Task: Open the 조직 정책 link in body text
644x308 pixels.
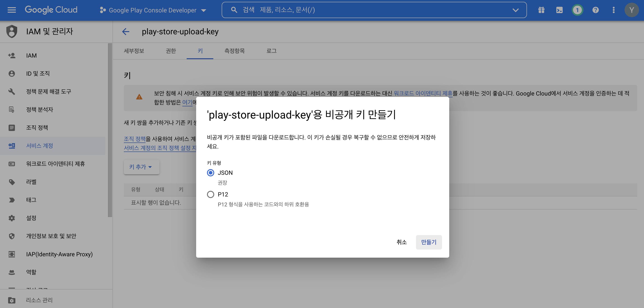Action: (134, 139)
